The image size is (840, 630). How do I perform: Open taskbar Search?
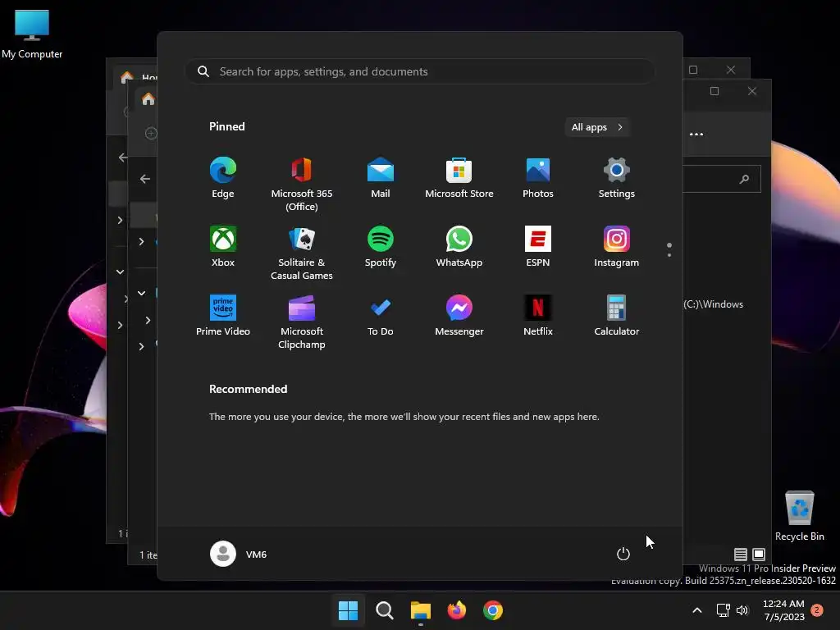385,610
